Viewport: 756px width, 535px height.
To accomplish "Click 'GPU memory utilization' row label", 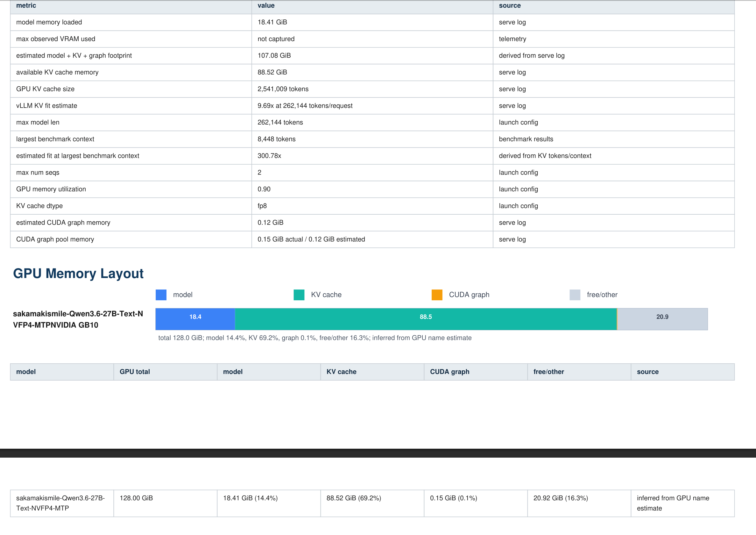I will click(x=51, y=189).
